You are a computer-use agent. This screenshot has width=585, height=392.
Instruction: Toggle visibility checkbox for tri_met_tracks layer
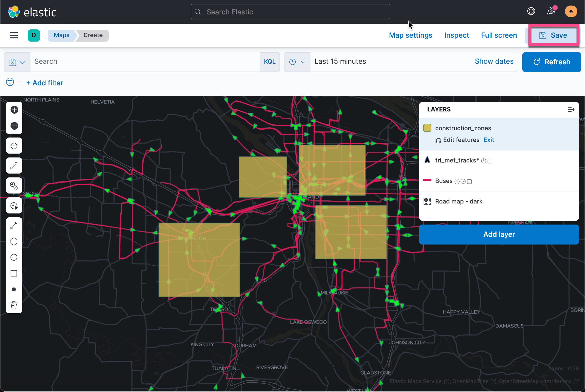490,161
